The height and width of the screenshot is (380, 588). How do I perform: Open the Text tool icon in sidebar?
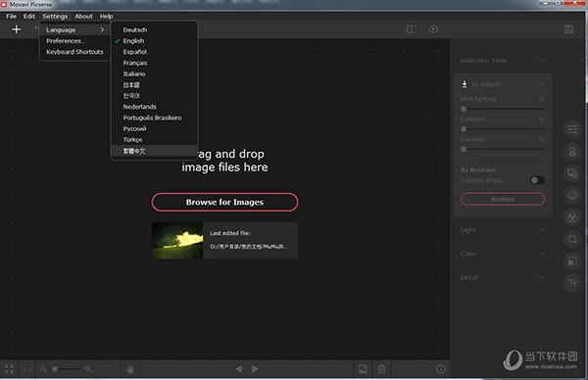[572, 283]
